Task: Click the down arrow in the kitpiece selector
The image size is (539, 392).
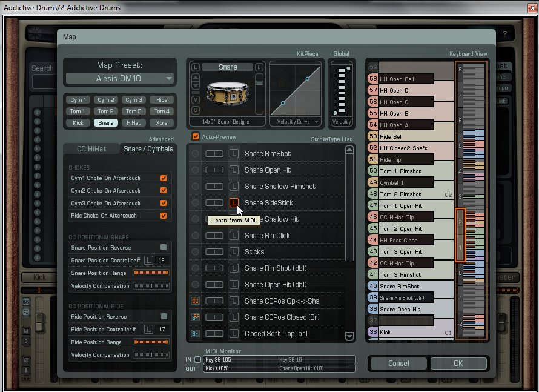Action: pyautogui.click(x=195, y=85)
